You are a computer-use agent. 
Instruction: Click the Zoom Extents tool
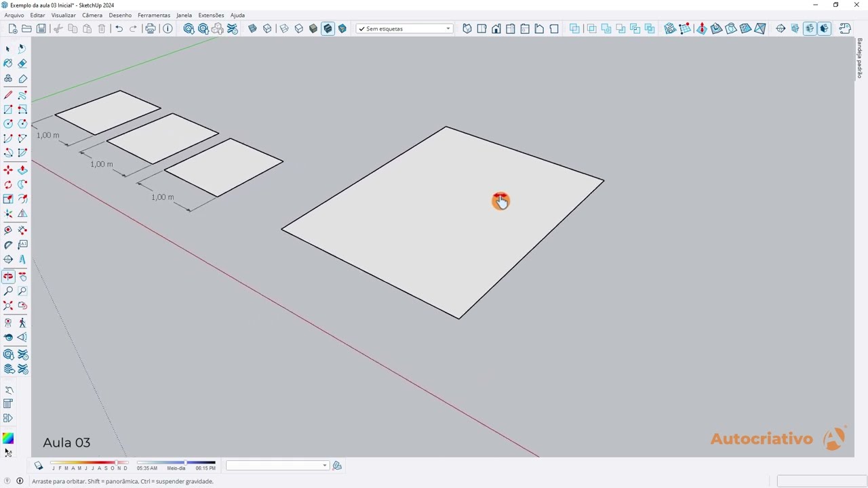8,306
